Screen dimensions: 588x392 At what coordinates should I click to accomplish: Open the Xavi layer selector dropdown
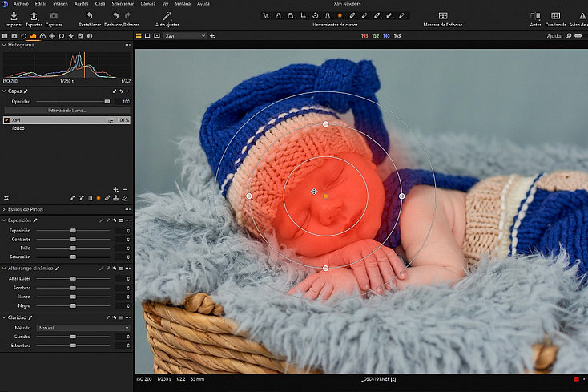pyautogui.click(x=185, y=36)
